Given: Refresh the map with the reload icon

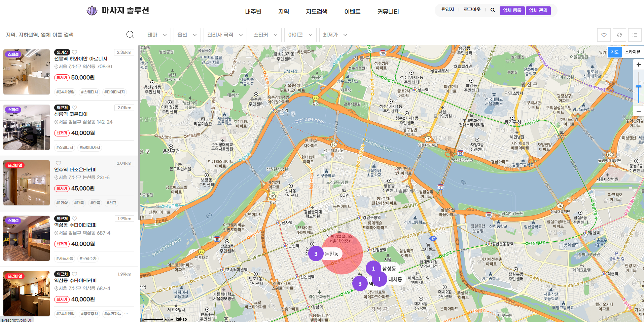Looking at the screenshot, I should click(x=619, y=35).
